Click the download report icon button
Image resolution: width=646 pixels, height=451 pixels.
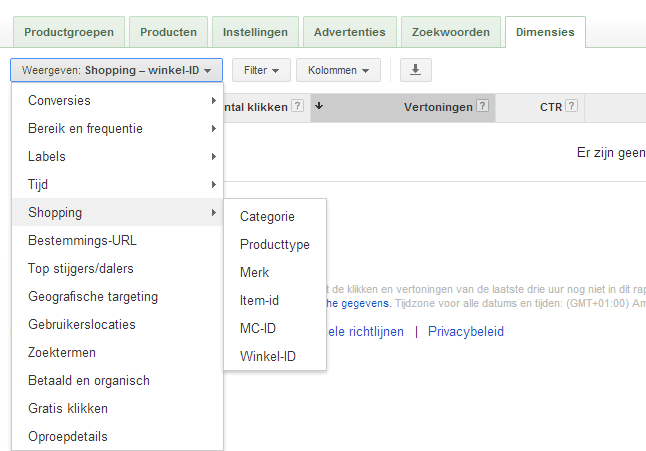[416, 70]
